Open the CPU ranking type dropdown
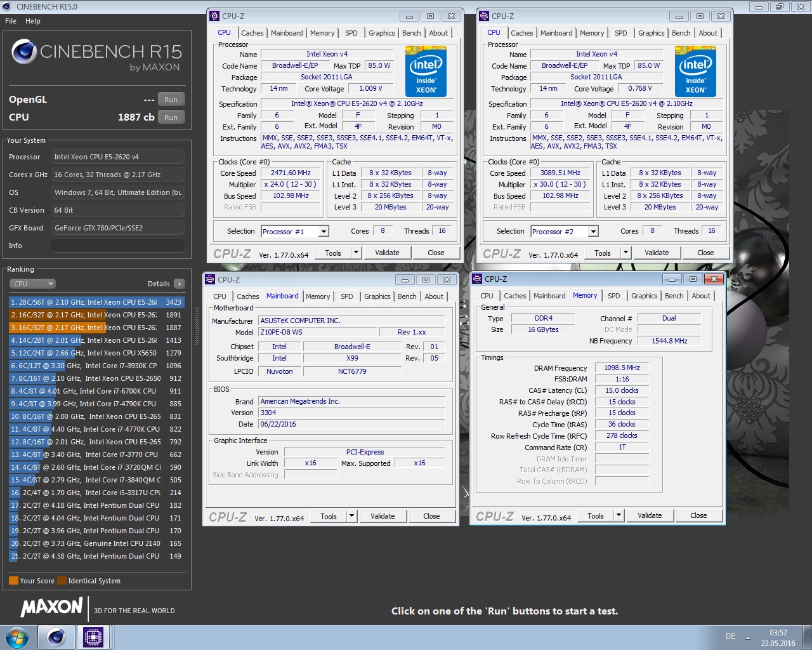812x650 pixels. [33, 284]
